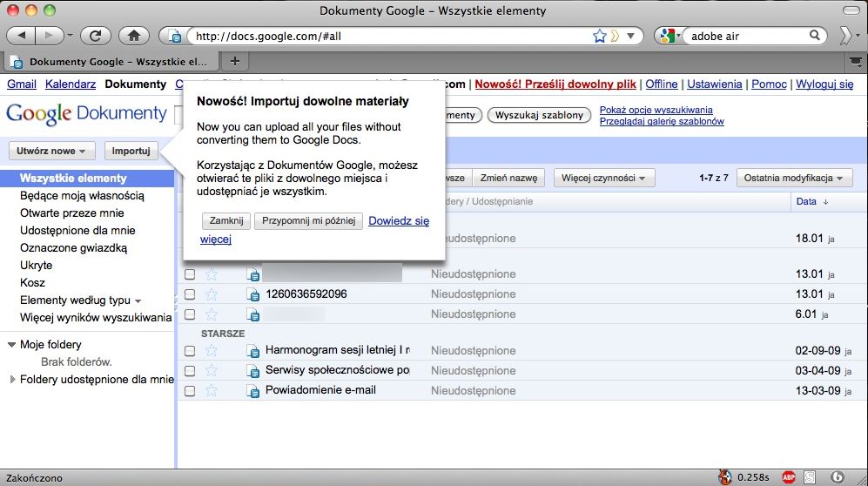Viewport: 868px width, 486px height.
Task: Tick checkbox for Powiadomienie e-mail document
Action: (x=190, y=391)
